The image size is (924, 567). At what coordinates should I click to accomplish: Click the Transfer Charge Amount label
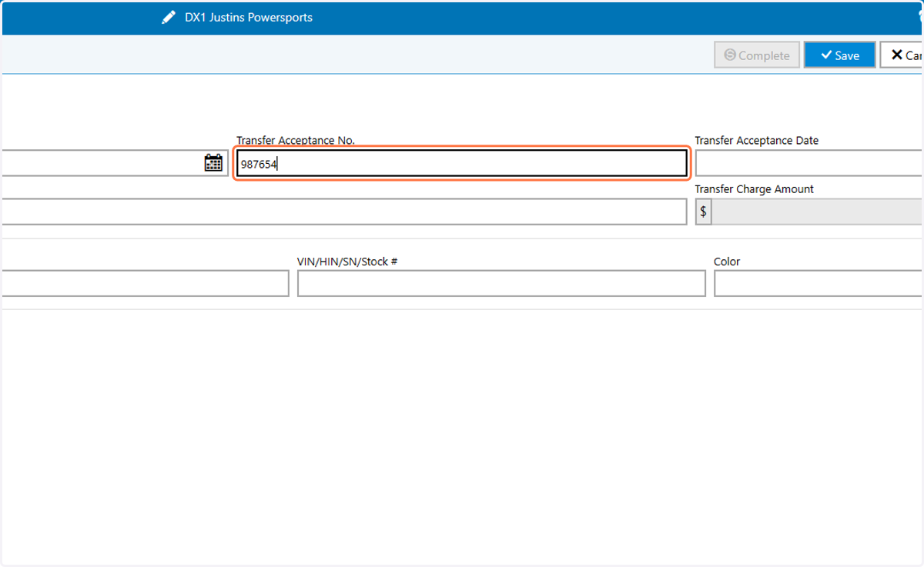(755, 189)
